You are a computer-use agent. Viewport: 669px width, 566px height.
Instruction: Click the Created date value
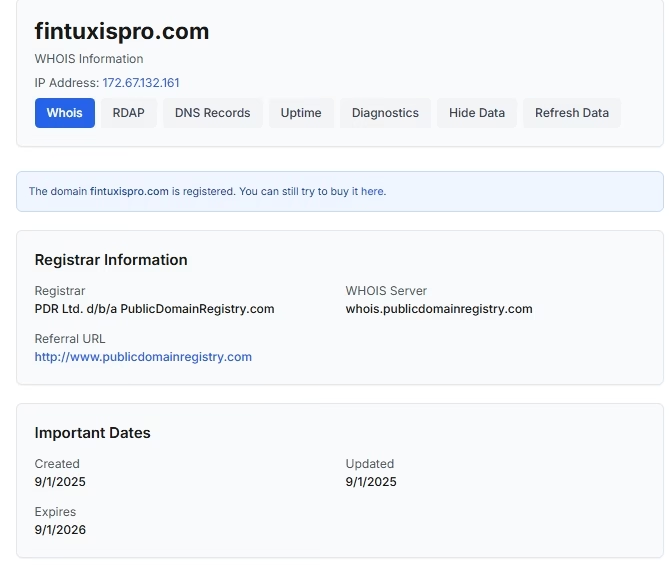[x=60, y=482]
